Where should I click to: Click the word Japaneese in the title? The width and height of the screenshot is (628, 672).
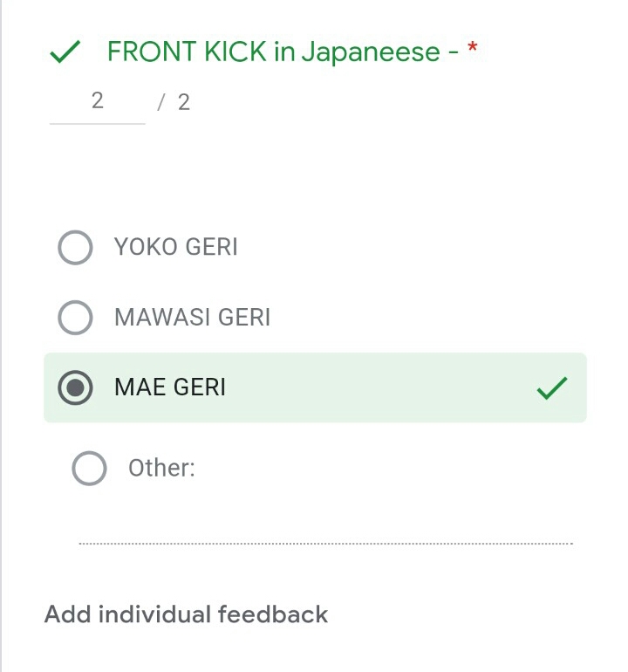coord(371,52)
